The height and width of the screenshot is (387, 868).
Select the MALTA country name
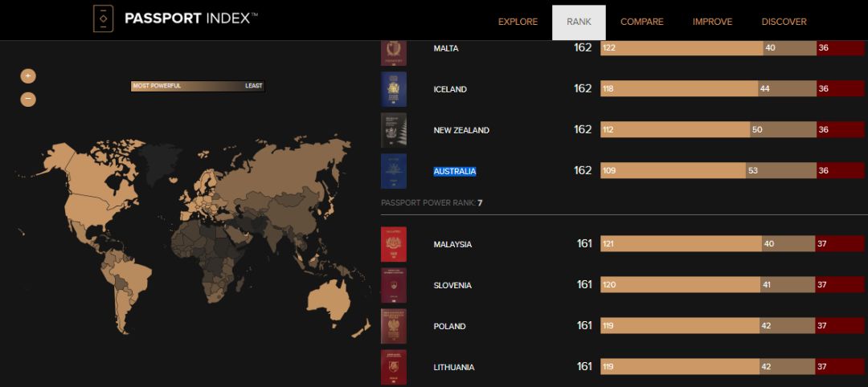446,49
